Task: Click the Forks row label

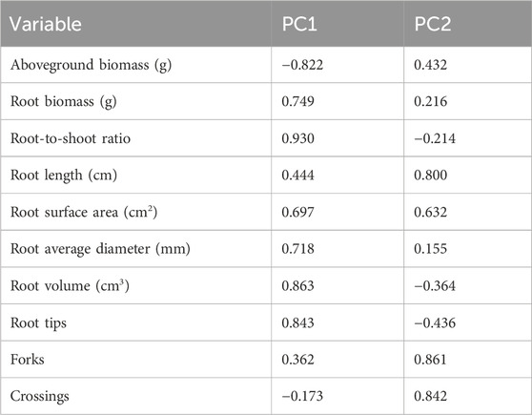Action: click(27, 360)
